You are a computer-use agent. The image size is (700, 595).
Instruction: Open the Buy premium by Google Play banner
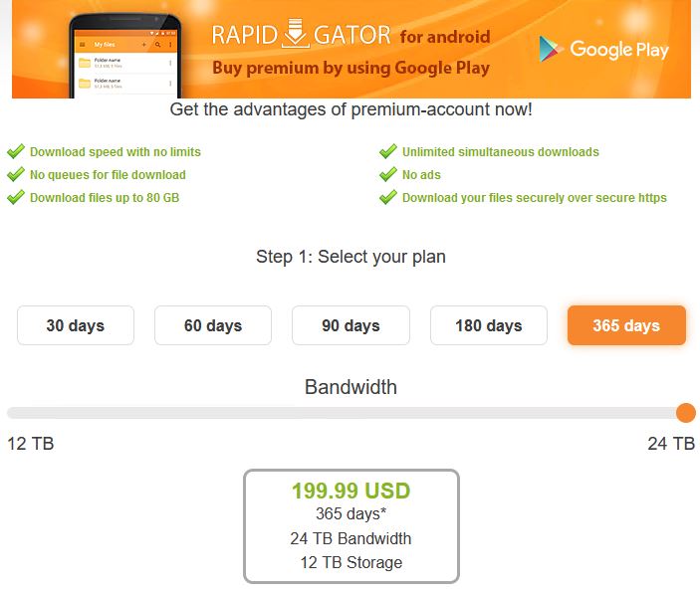pos(350,68)
